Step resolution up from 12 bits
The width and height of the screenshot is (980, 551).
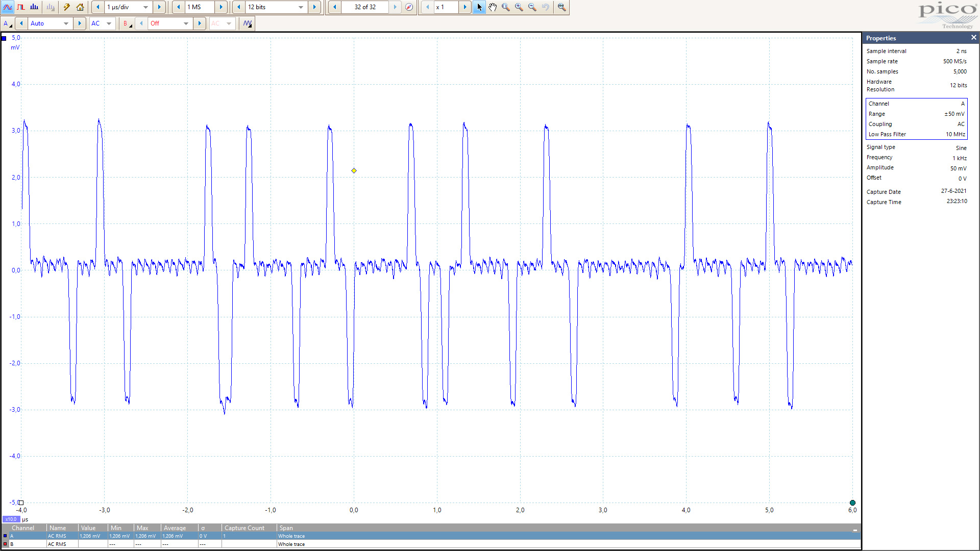point(314,7)
